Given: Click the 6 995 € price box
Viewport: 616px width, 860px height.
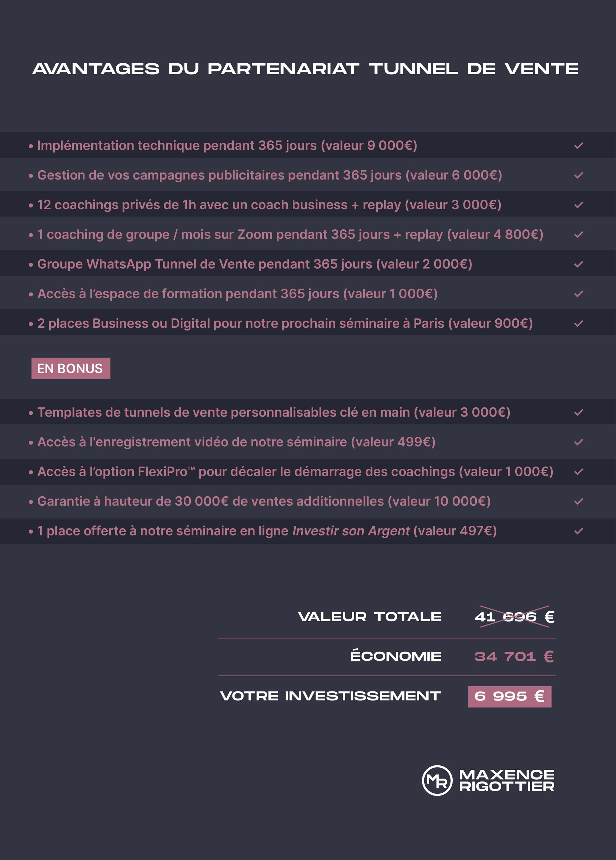Looking at the screenshot, I should point(509,696).
